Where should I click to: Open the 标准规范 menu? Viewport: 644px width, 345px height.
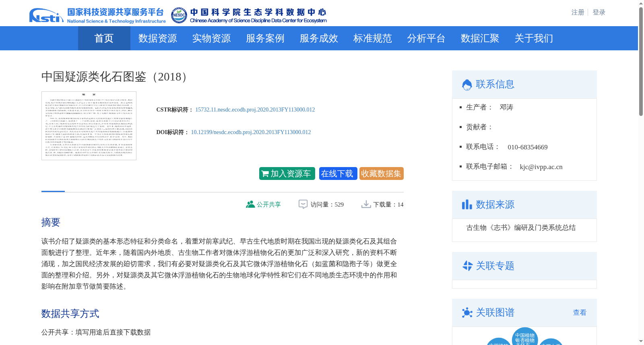(373, 38)
